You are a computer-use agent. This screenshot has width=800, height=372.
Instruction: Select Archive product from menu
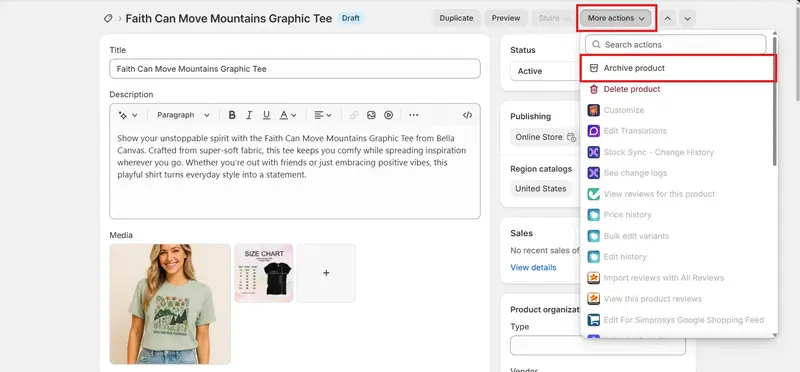[678, 68]
